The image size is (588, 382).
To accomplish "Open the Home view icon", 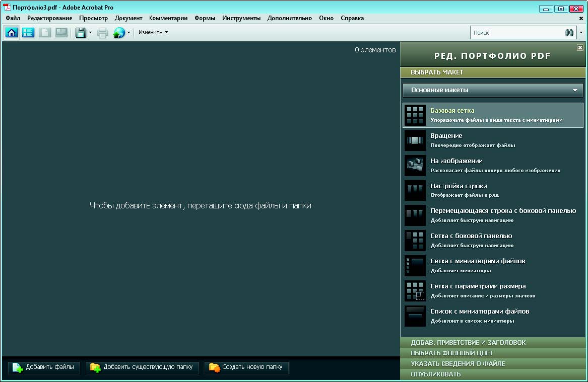I will 12,33.
